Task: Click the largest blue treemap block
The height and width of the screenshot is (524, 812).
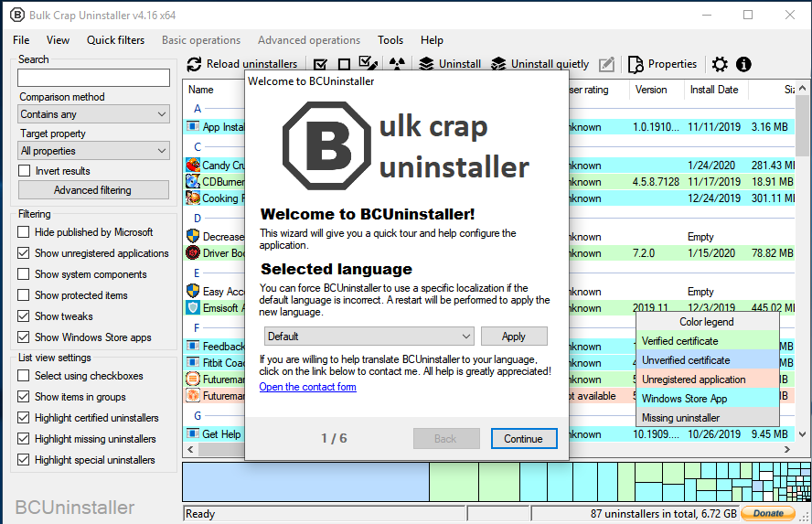Action: pos(306,482)
